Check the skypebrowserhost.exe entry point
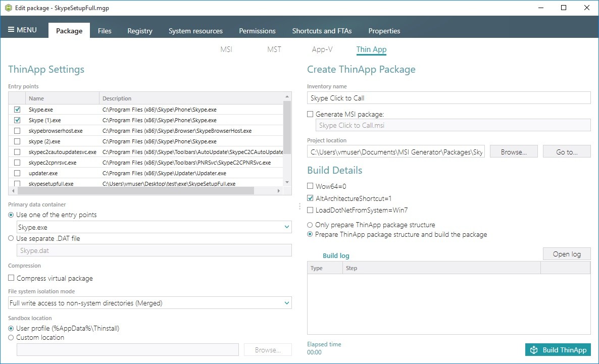The height and width of the screenshot is (364, 599). tap(17, 131)
